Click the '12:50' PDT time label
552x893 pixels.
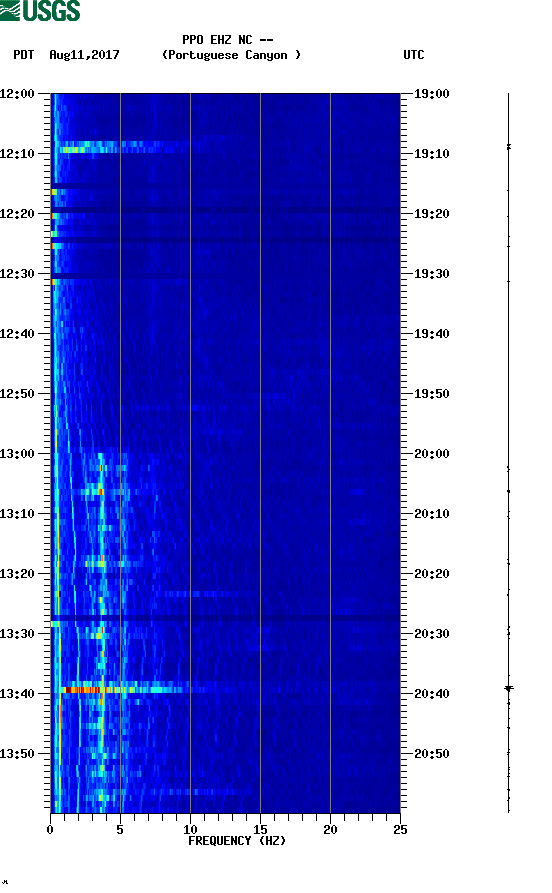point(17,394)
